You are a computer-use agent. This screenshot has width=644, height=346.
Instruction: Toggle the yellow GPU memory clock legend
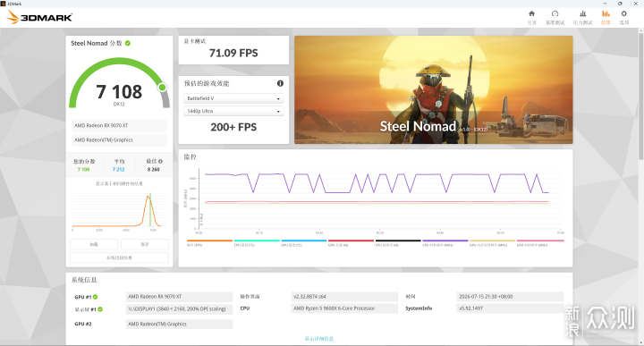coord(492,243)
